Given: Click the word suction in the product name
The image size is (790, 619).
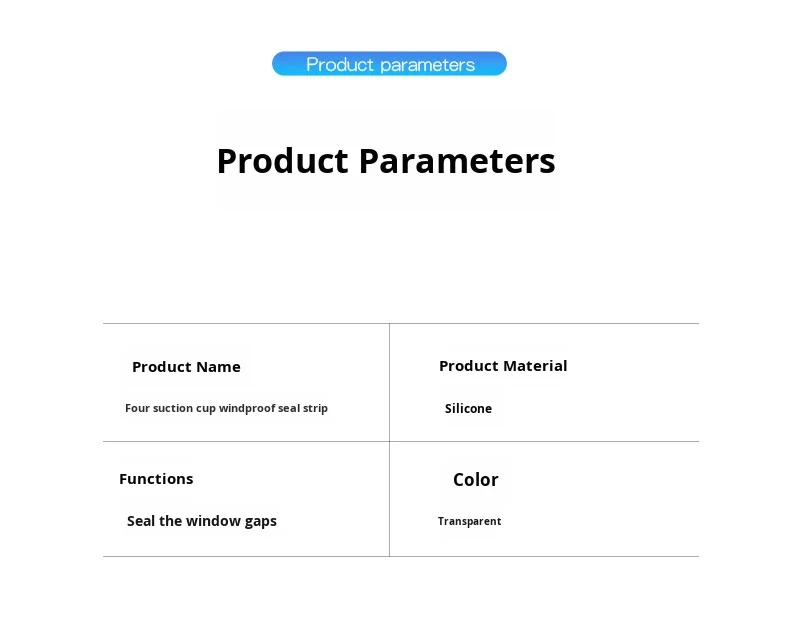Looking at the screenshot, I should point(172,408).
